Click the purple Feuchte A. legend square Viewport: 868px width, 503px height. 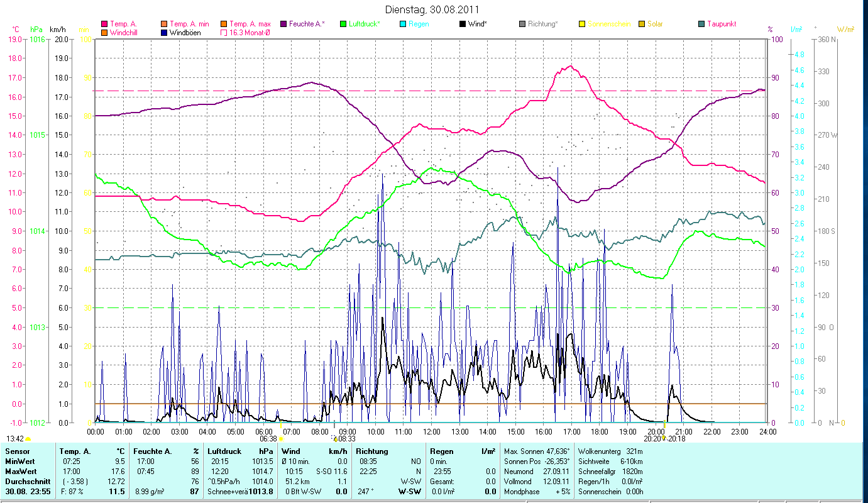pyautogui.click(x=283, y=24)
